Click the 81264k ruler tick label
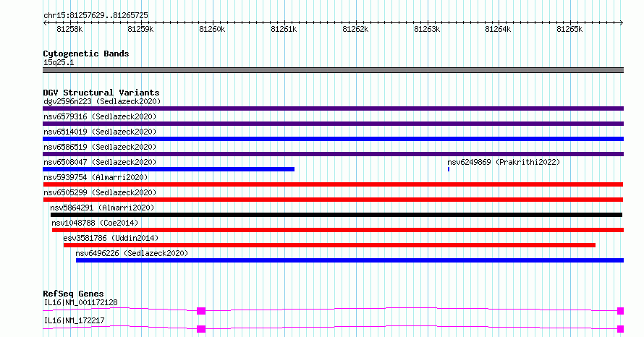The height and width of the screenshot is (337, 644). coord(498,29)
